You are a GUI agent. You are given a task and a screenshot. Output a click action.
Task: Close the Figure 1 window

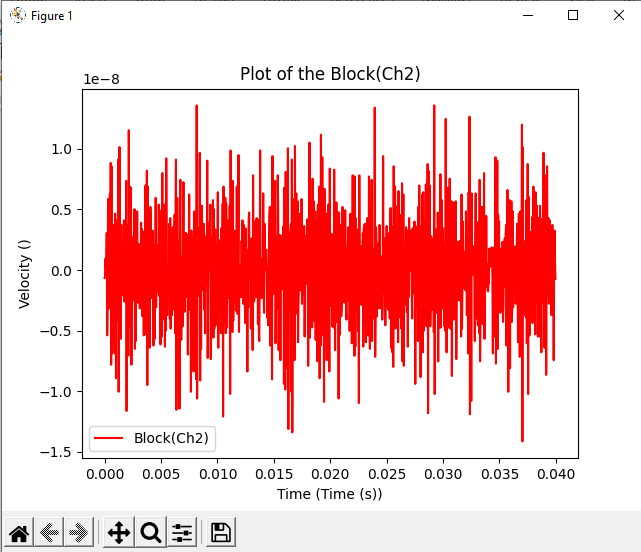coord(619,16)
